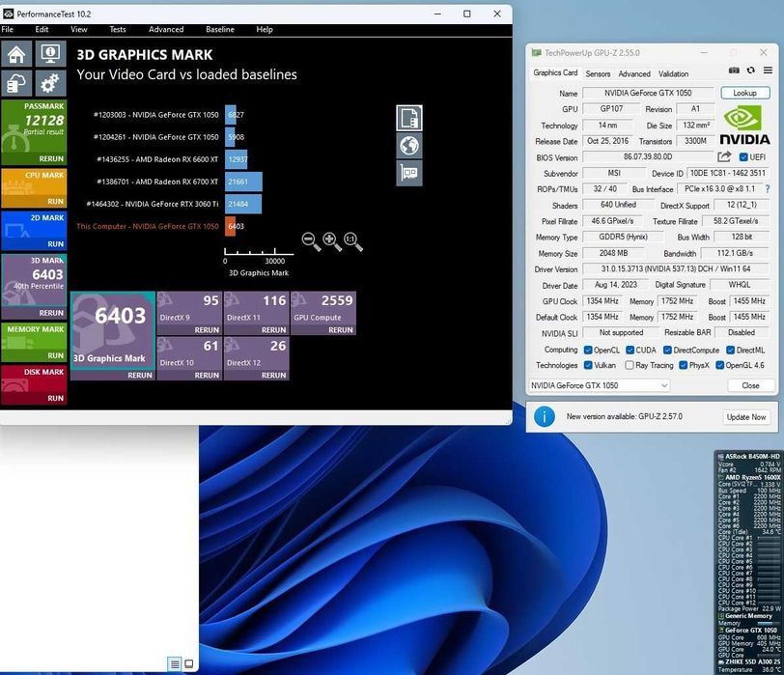Click Bus Interface question mark help
784x675 pixels.
pyautogui.click(x=768, y=189)
